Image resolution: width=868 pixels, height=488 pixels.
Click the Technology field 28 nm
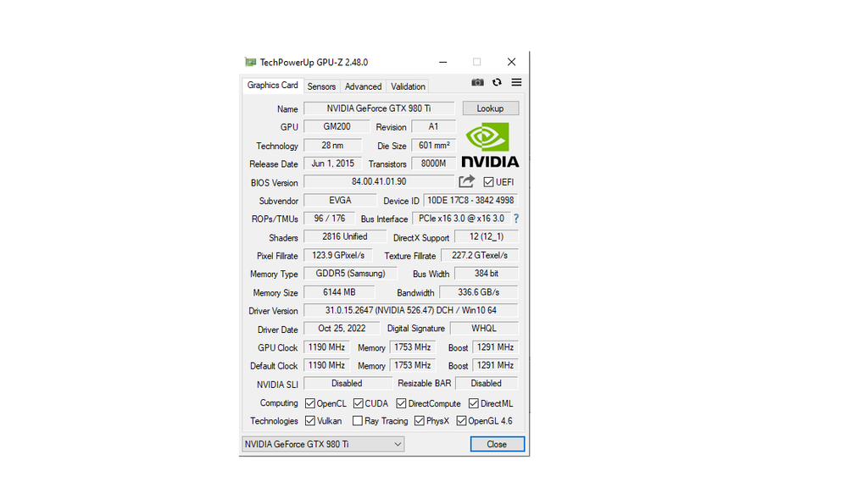332,146
